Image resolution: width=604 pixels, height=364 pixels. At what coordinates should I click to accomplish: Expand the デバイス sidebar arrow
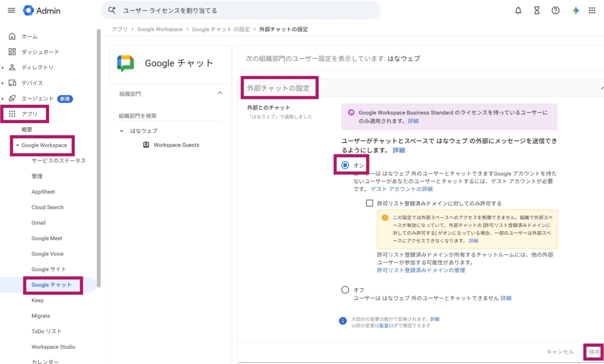(3, 83)
